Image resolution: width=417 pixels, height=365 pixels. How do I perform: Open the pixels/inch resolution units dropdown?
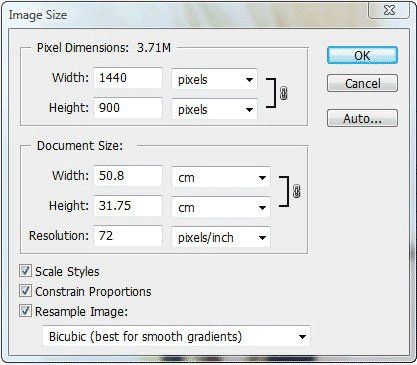(x=221, y=237)
